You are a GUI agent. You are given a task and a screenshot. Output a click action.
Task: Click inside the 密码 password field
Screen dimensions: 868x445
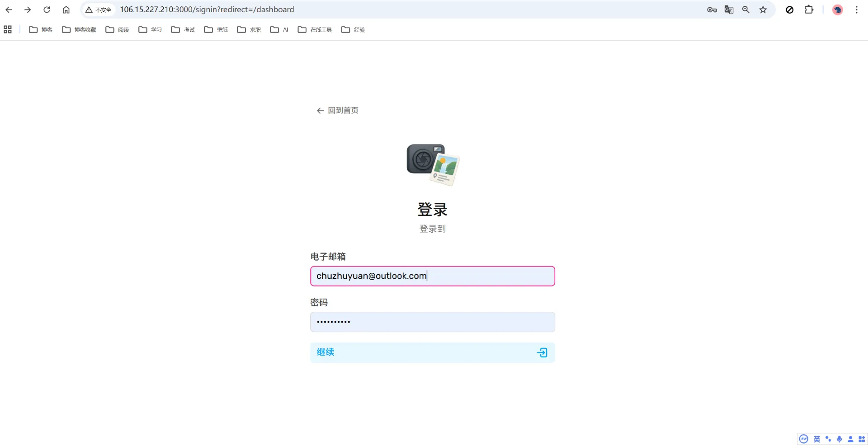[x=432, y=322]
